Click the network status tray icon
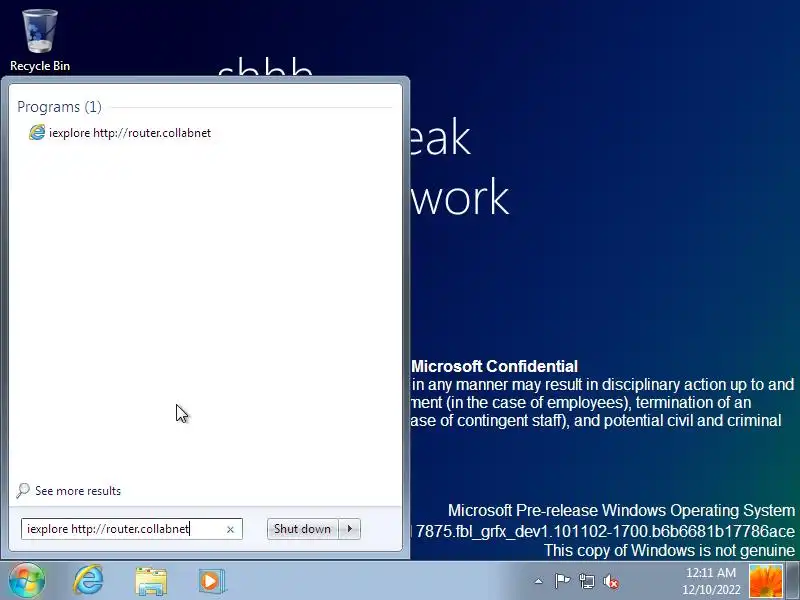The width and height of the screenshot is (800, 600). [x=587, y=581]
